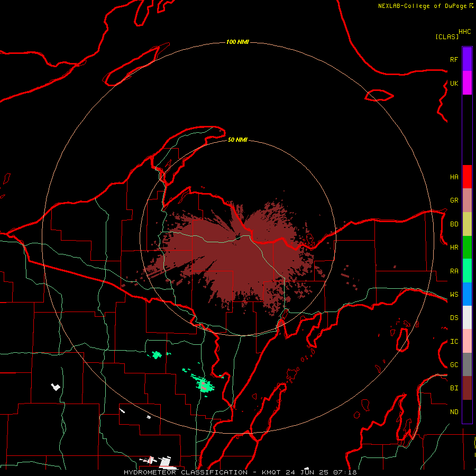
Task: Click the ND black legend swatch
Action: (x=467, y=411)
